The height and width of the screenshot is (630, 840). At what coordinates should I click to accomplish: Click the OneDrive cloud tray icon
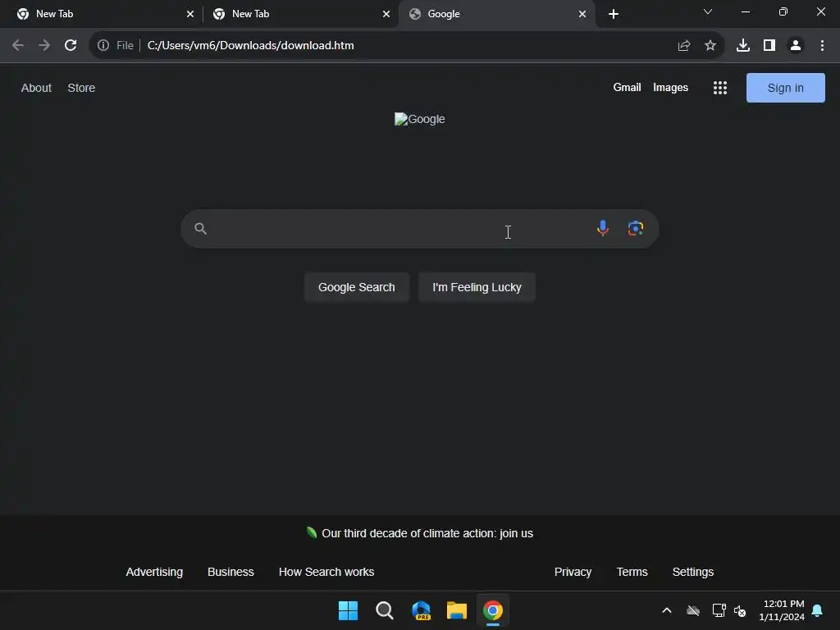point(693,610)
